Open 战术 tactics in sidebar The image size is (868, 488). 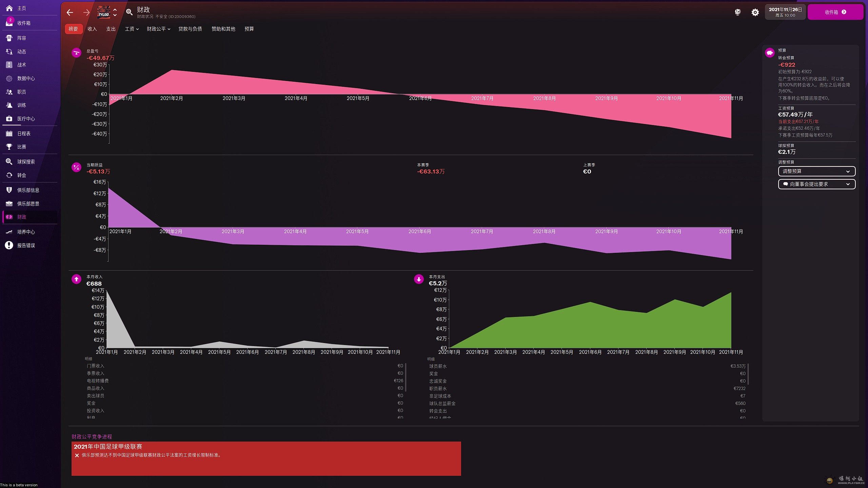pos(21,65)
